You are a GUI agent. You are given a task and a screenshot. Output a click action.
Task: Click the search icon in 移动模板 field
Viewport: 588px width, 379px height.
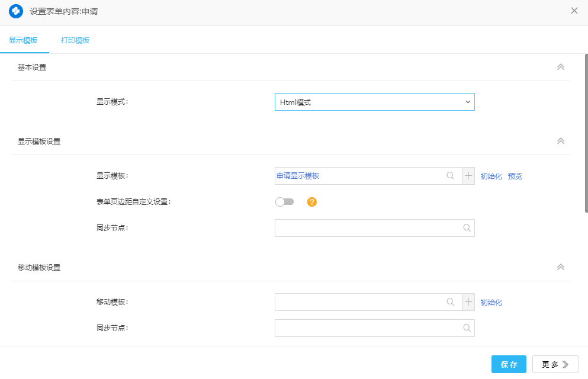click(x=451, y=302)
